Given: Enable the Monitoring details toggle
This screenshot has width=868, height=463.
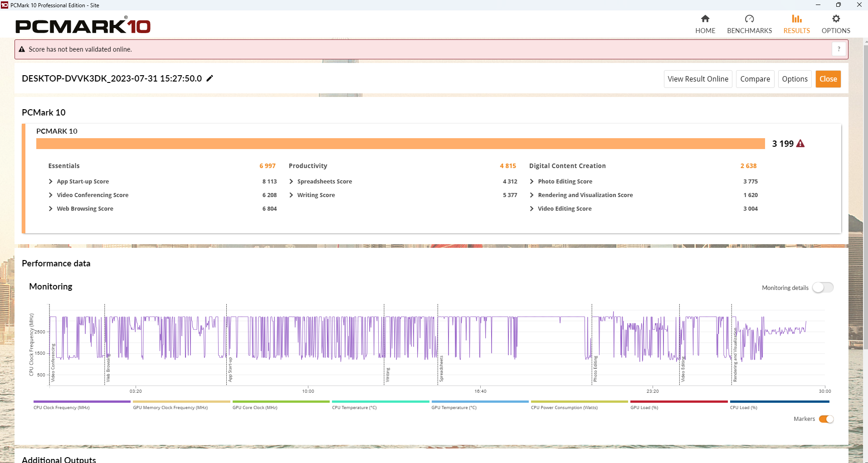Looking at the screenshot, I should 822,288.
